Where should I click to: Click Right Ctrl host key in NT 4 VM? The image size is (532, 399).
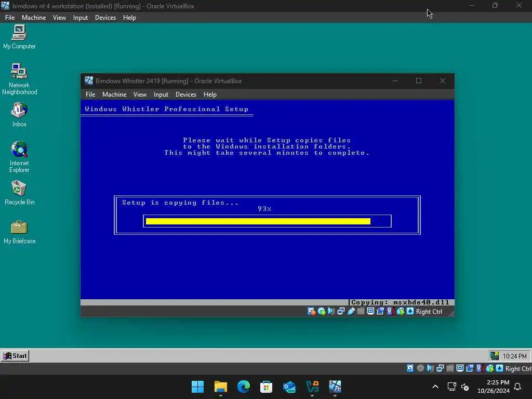[518, 368]
